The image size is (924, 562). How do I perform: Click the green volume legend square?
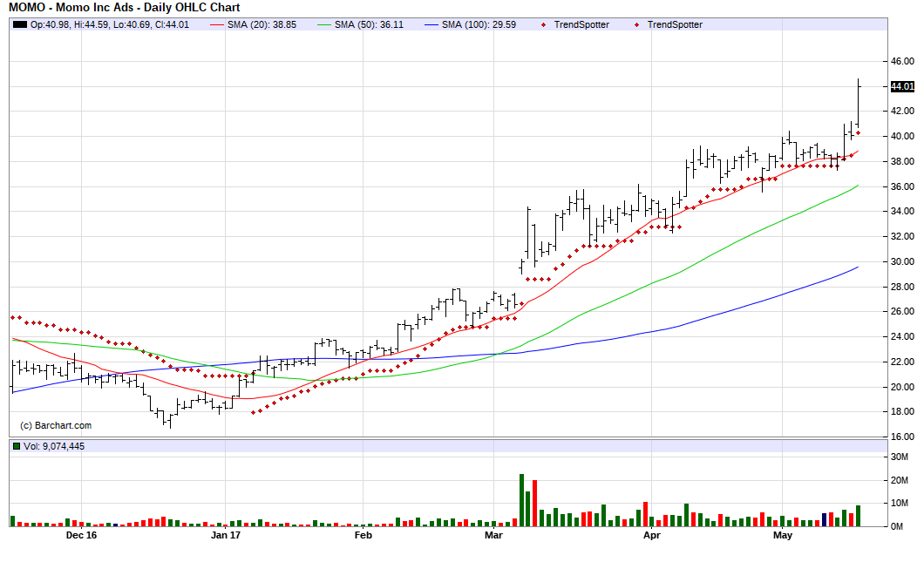point(17,446)
